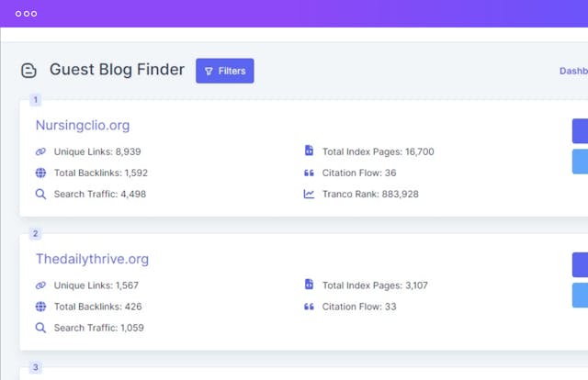Click the Total Backlinks globe icon for Thedailythrive.org

coord(40,307)
